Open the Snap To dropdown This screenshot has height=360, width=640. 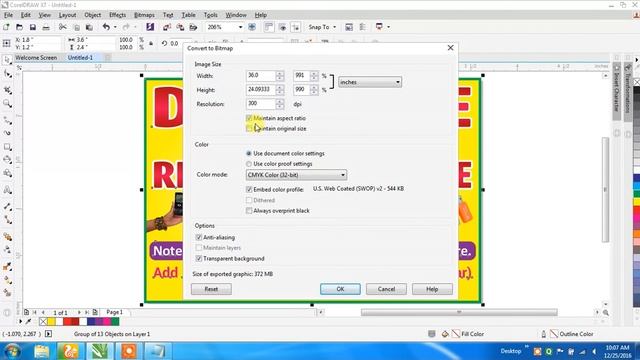pyautogui.click(x=322, y=27)
